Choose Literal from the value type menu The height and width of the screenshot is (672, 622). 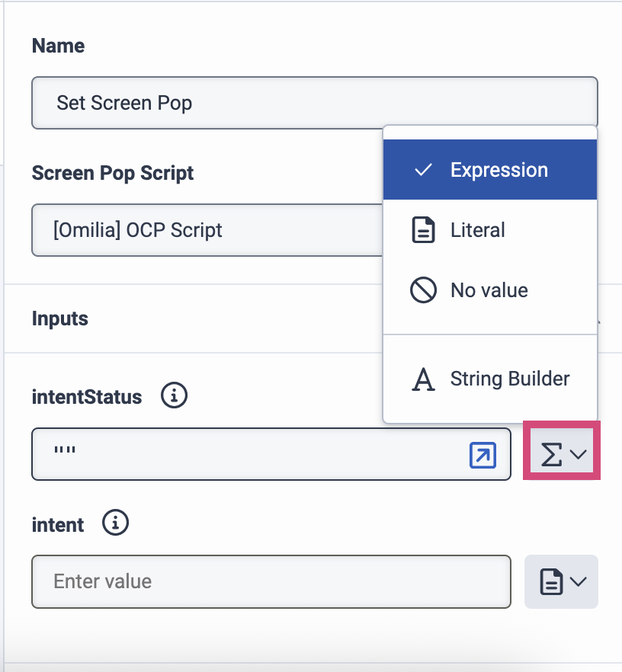(x=477, y=230)
